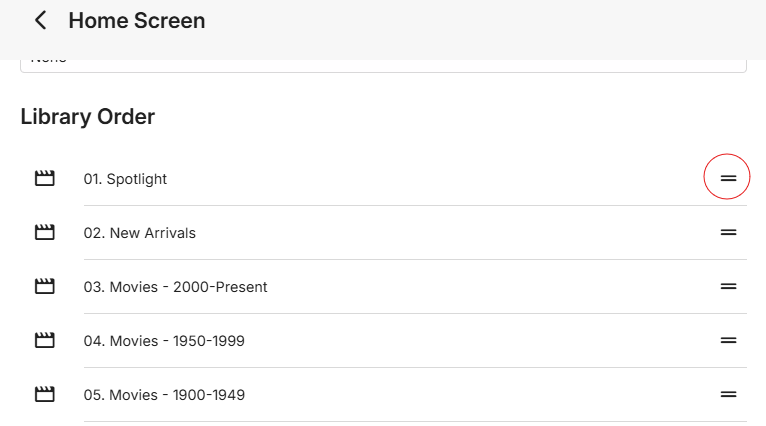
Task: Select the 01. Spotlight library entry
Action: click(x=125, y=179)
